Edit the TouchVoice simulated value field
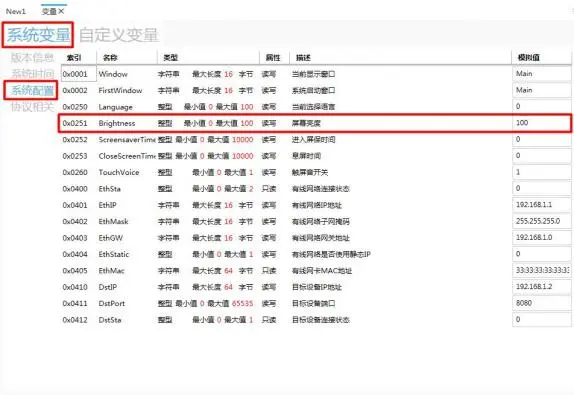The width and height of the screenshot is (574, 395). [x=542, y=172]
